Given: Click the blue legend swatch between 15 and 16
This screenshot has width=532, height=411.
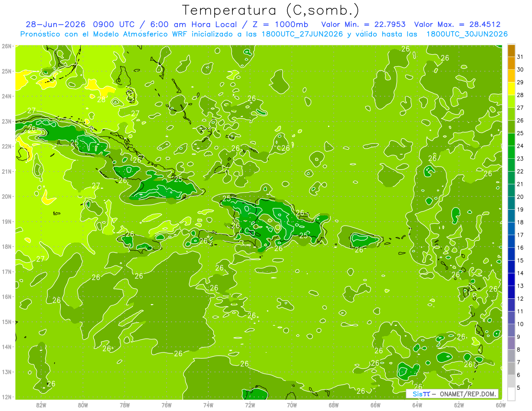Looking at the screenshot, I should click(x=511, y=254).
